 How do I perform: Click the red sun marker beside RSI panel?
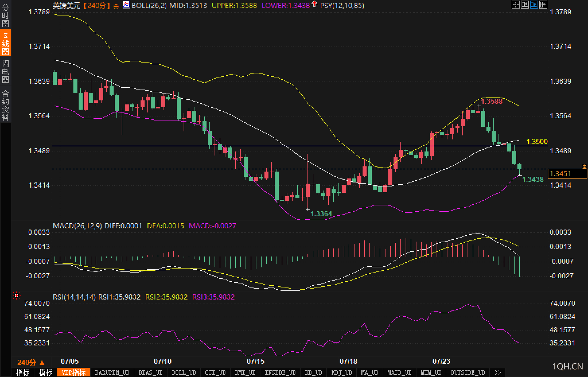[17, 296]
